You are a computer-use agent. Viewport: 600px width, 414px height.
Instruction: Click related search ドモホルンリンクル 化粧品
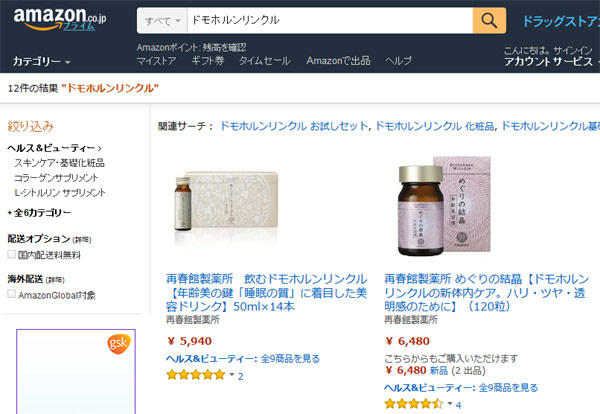pos(435,126)
